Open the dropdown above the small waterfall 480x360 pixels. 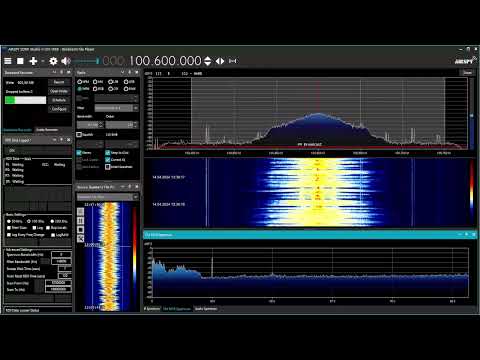click(107, 197)
